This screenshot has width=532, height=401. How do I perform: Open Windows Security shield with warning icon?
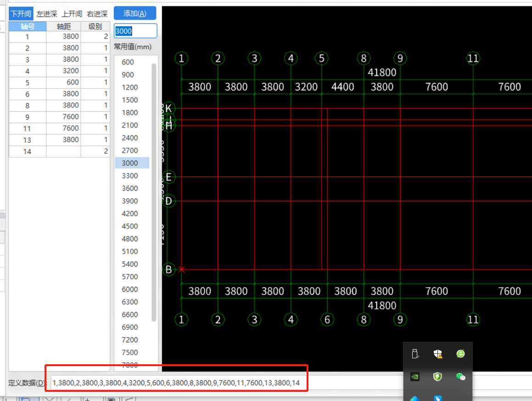(x=438, y=354)
